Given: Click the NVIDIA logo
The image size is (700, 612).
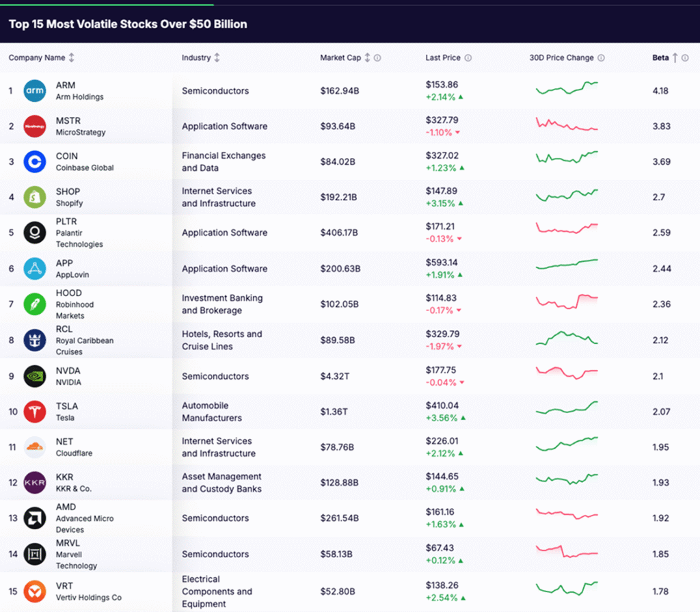Looking at the screenshot, I should click(33, 375).
